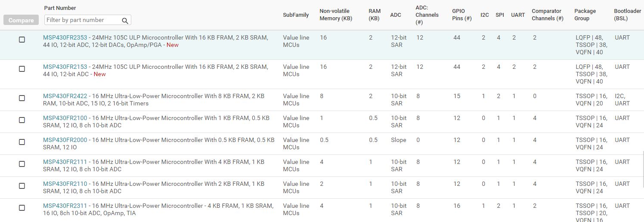Open the MSP430FR2311 part link
This screenshot has height=222, width=644.
(x=65, y=206)
